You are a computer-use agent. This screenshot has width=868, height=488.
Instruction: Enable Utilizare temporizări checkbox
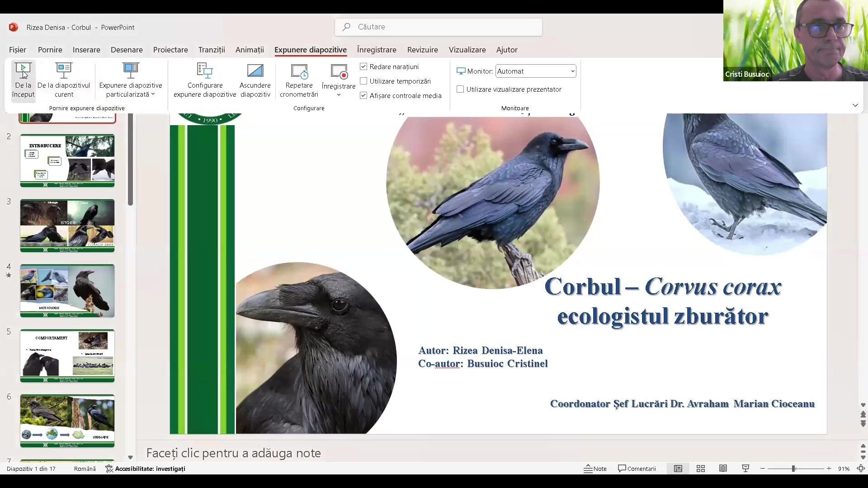[x=363, y=81]
